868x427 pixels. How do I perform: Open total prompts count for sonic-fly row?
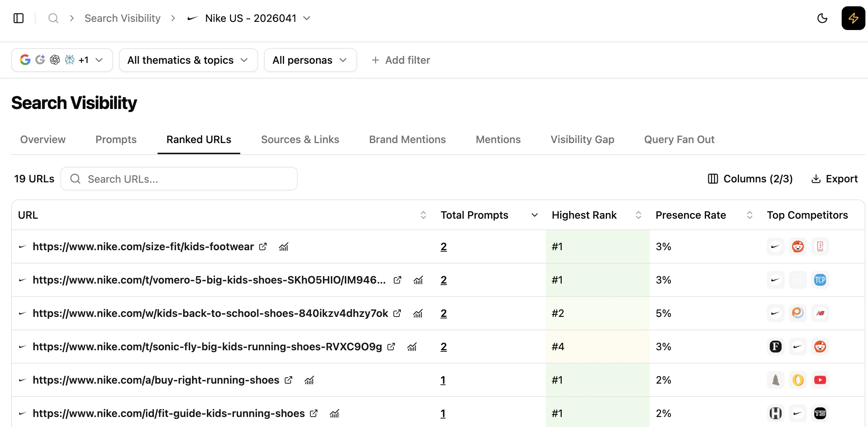point(443,347)
